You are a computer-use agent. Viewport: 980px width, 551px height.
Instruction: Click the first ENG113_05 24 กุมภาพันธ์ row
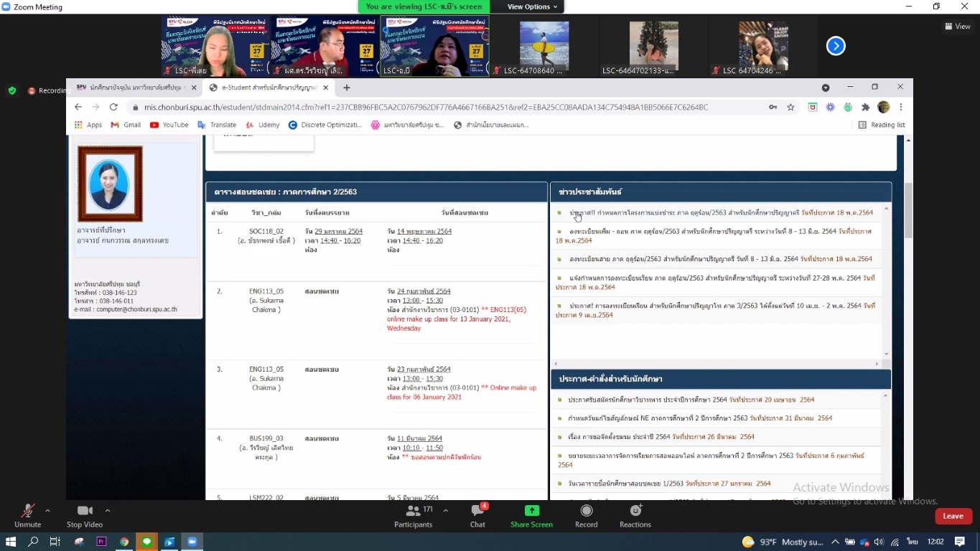376,320
